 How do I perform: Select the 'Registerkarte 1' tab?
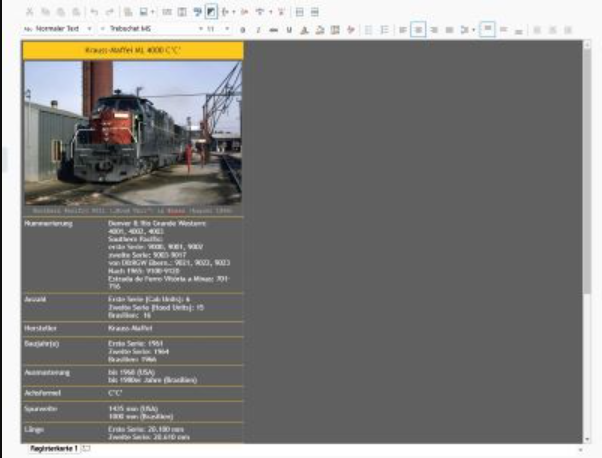pyautogui.click(x=52, y=449)
